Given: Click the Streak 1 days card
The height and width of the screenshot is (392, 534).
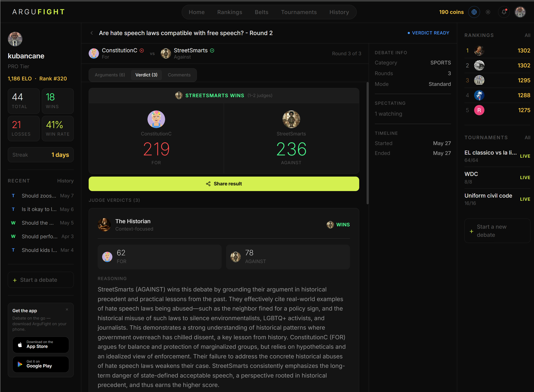Looking at the screenshot, I should 41,155.
